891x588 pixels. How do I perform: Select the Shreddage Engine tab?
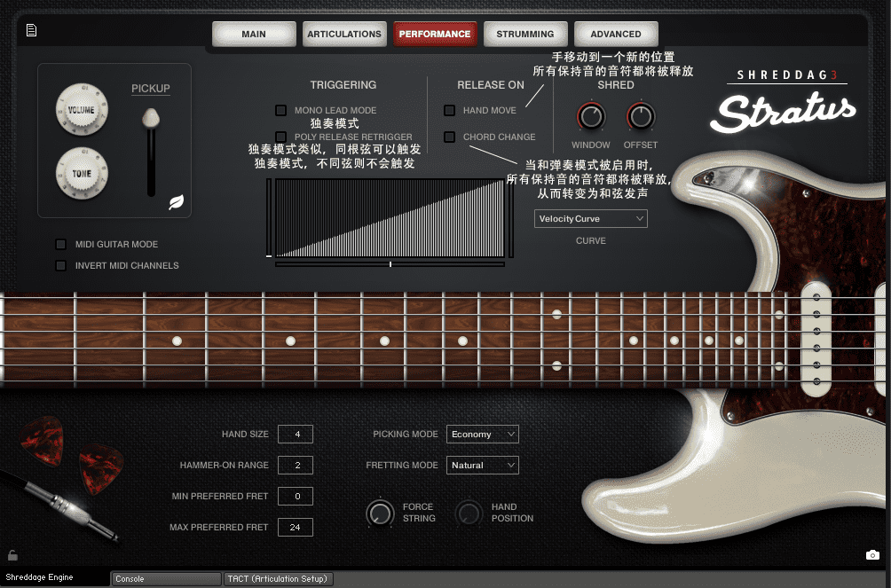54,577
